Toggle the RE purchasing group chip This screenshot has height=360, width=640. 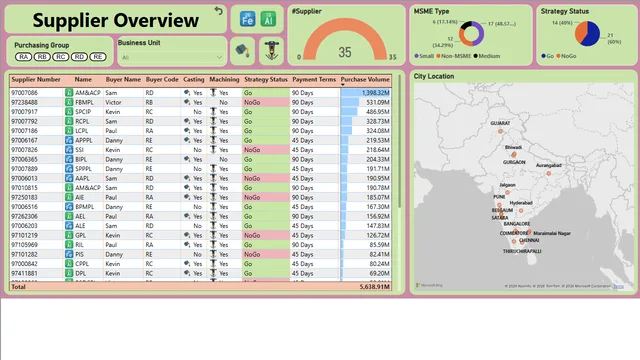pos(98,57)
